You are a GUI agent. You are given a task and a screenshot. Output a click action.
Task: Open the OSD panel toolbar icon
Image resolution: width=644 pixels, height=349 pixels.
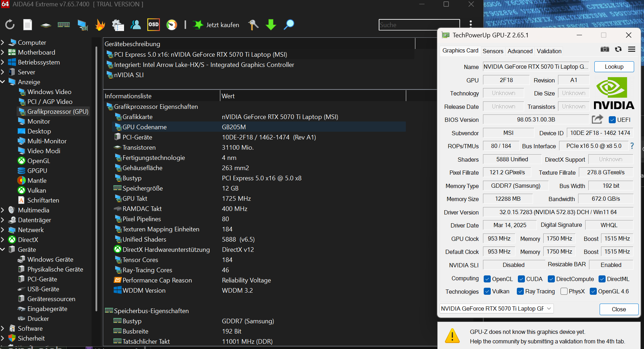[153, 24]
